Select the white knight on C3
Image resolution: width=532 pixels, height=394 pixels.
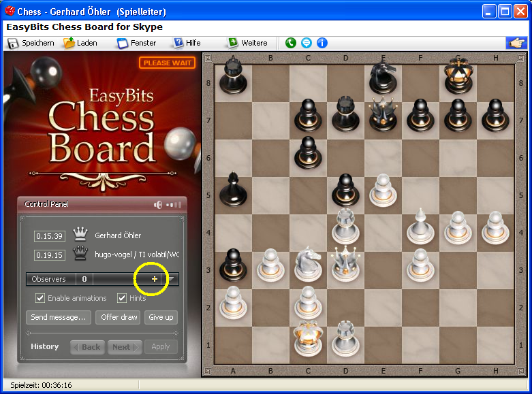pyautogui.click(x=308, y=265)
